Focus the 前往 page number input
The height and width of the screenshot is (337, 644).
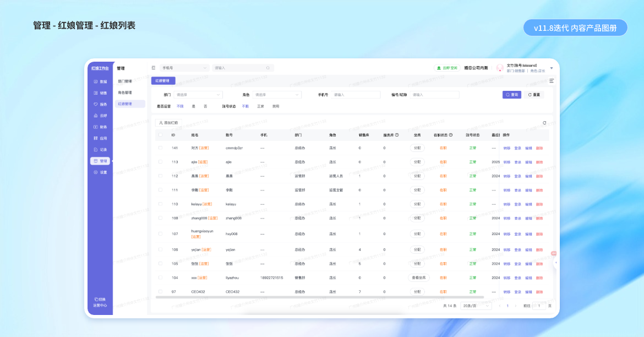pos(539,306)
